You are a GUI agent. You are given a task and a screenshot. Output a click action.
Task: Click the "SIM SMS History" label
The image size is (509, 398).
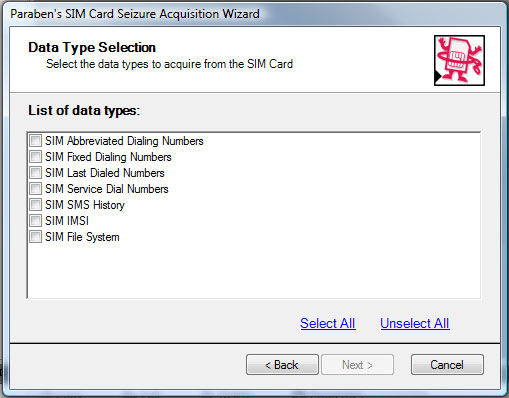coord(85,205)
